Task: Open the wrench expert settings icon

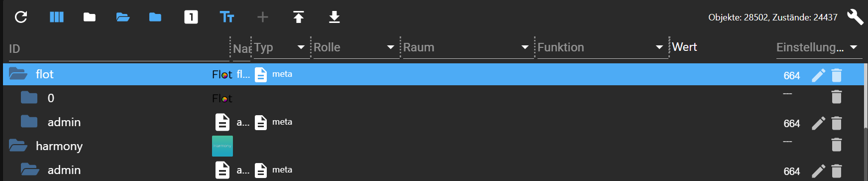Action: [855, 17]
